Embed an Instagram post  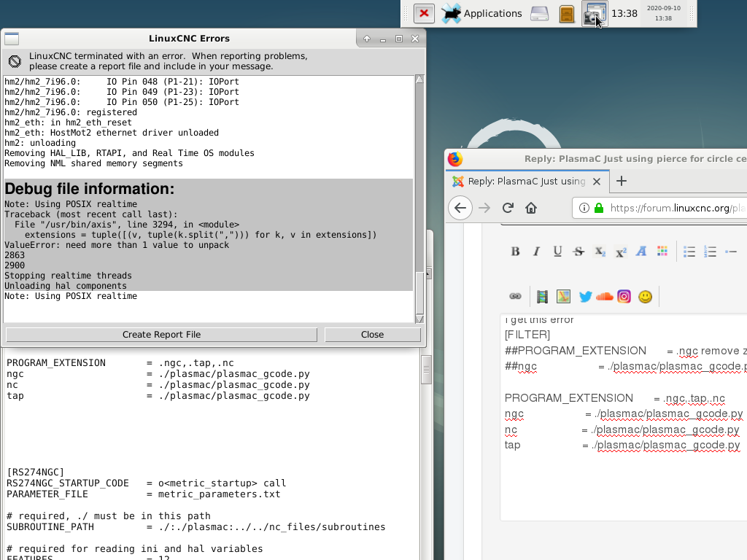coord(624,297)
